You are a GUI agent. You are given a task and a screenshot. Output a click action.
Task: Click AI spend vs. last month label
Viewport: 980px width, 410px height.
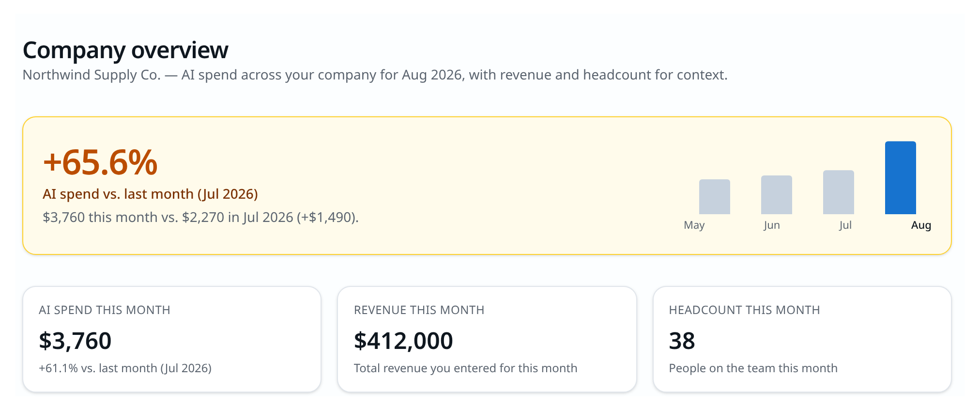[x=150, y=194]
